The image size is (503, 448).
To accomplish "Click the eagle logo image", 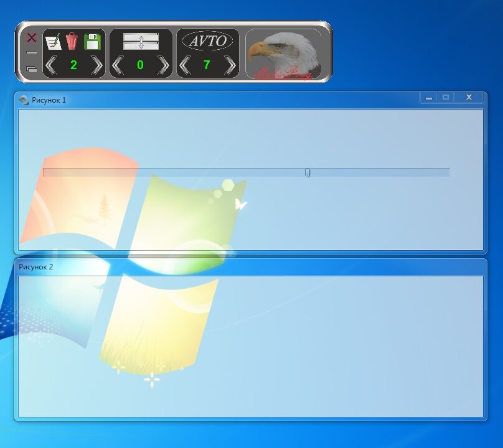I will coord(284,54).
